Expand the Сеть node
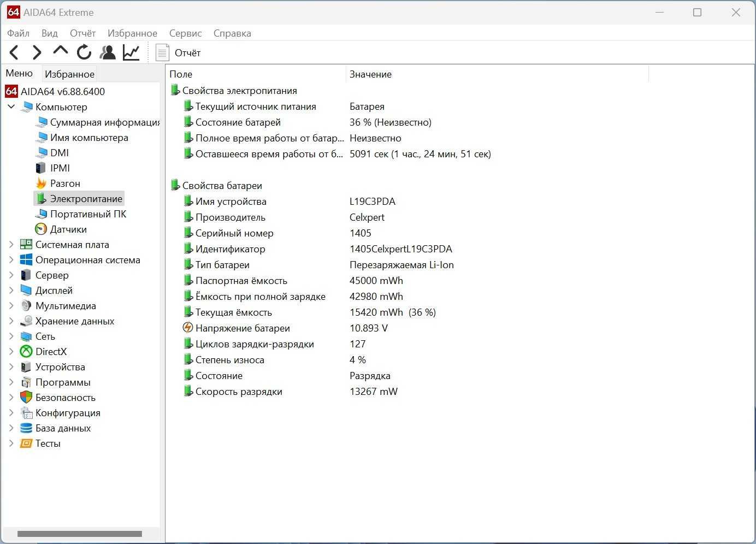This screenshot has width=756, height=544. click(11, 336)
